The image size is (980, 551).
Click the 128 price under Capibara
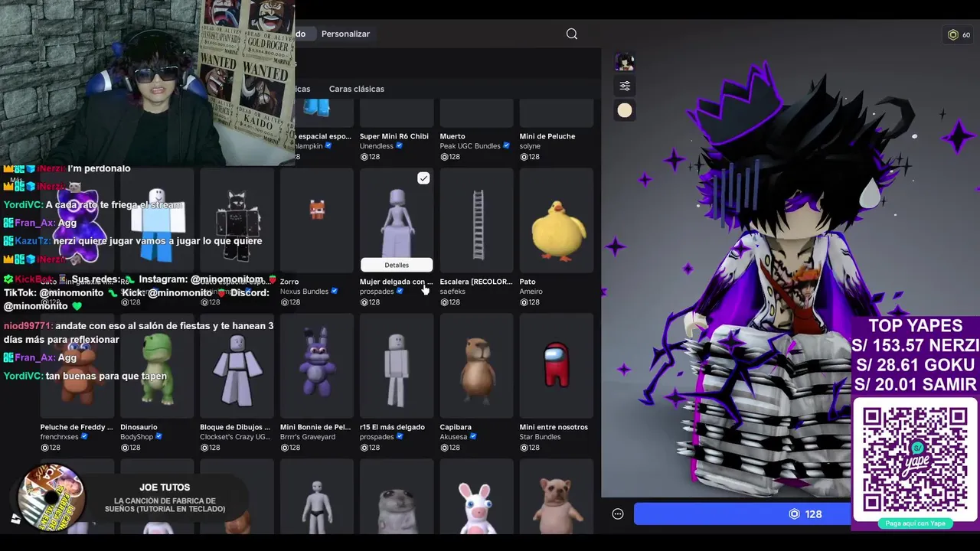449,448
